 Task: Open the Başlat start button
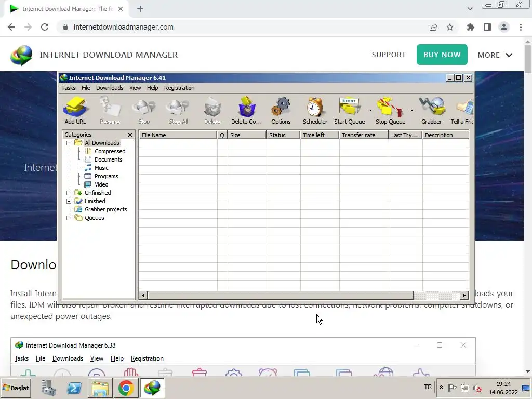pyautogui.click(x=16, y=388)
